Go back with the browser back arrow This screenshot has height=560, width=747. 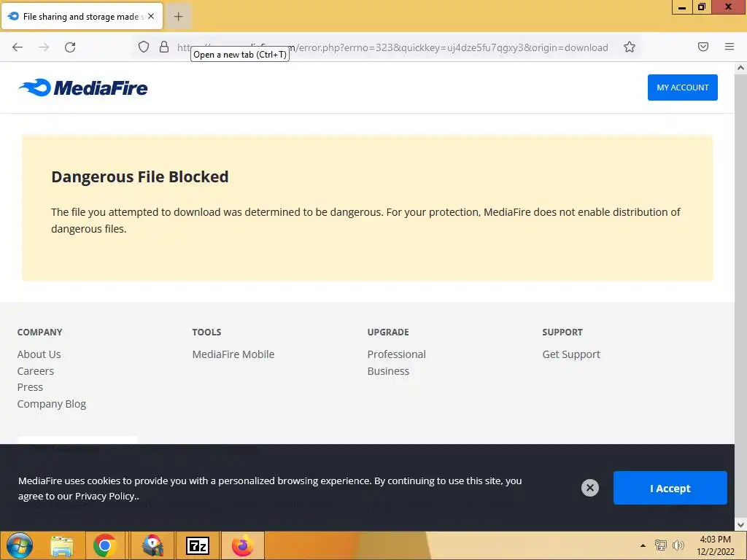click(x=18, y=47)
